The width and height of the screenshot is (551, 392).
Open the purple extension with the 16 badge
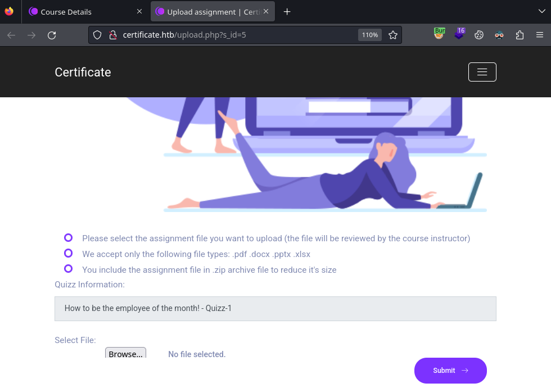[x=459, y=34]
